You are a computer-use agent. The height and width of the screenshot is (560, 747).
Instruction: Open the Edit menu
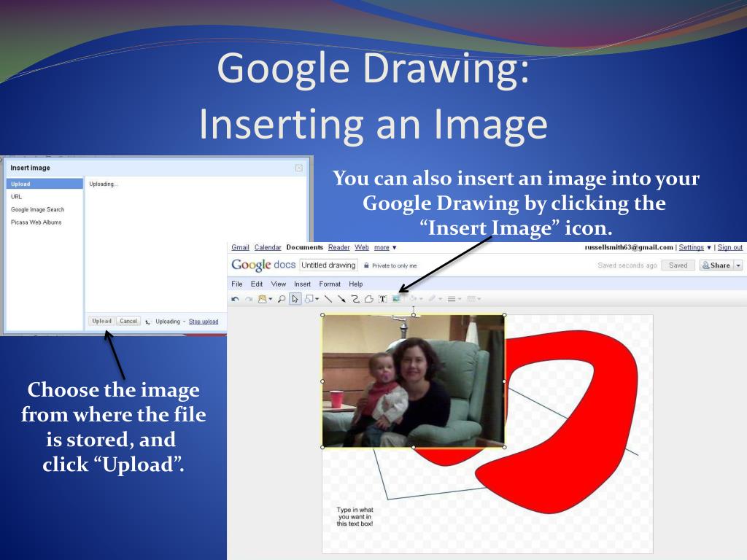257,284
